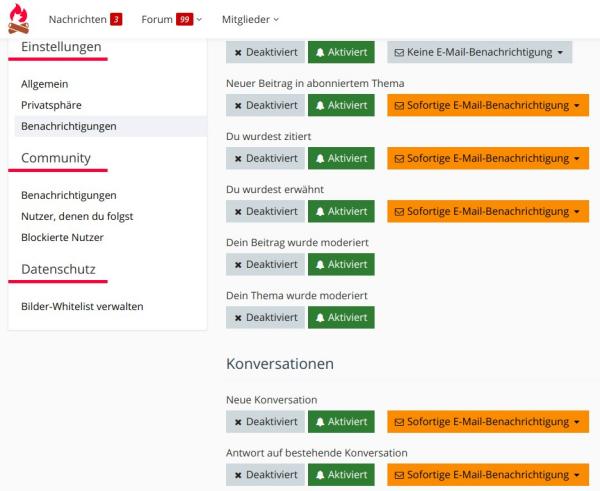
Task: Open 'Bilder-Whitelist verwalten' link
Action: pyautogui.click(x=82, y=306)
